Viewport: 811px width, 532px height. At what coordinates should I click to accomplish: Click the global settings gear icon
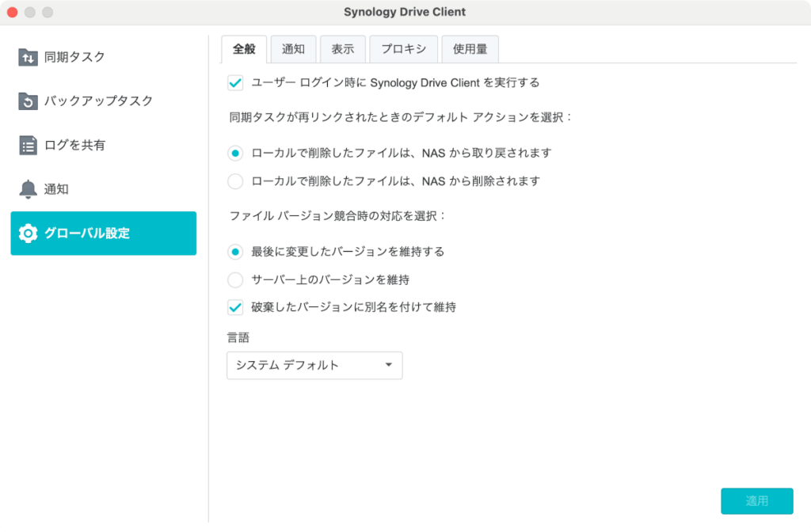tap(28, 234)
